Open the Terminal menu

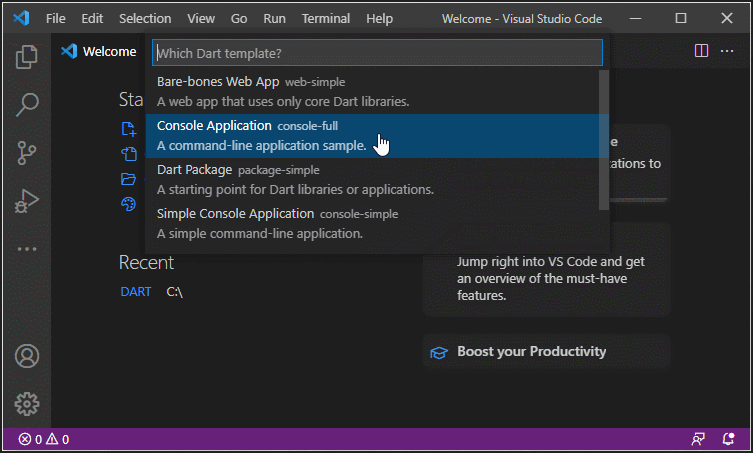click(x=326, y=18)
